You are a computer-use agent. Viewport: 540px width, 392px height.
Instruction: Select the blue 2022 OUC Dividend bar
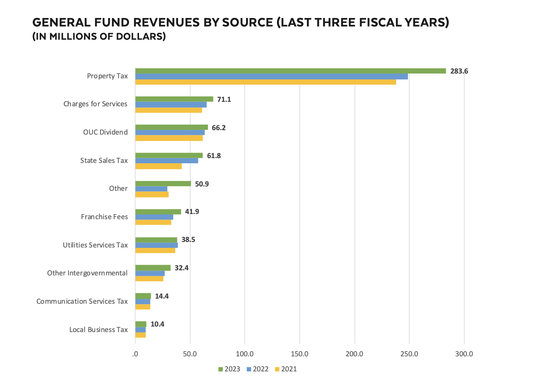[x=170, y=133]
